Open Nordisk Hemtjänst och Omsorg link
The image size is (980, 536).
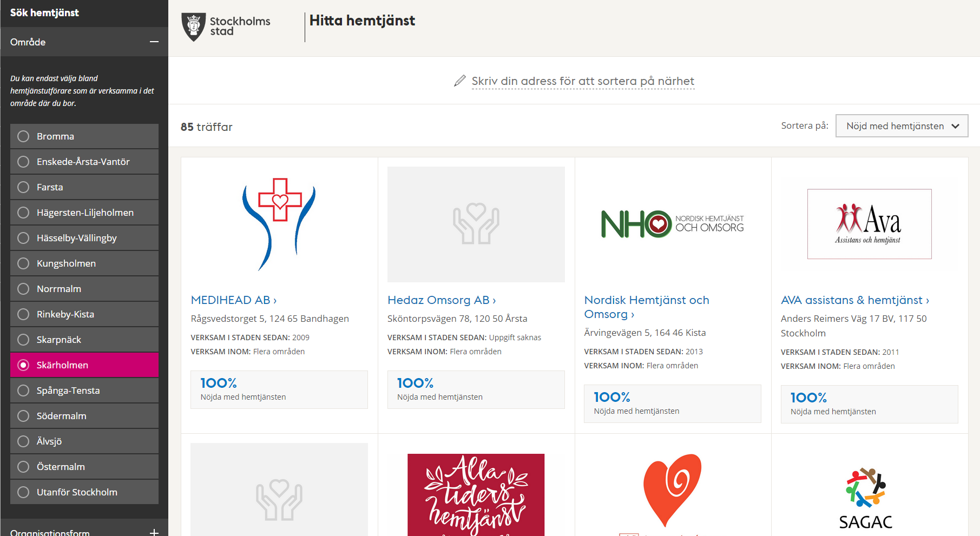pyautogui.click(x=647, y=307)
